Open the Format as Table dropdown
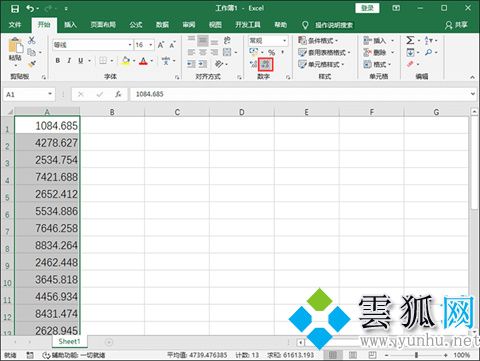The height and width of the screenshot is (361, 480). click(x=324, y=52)
